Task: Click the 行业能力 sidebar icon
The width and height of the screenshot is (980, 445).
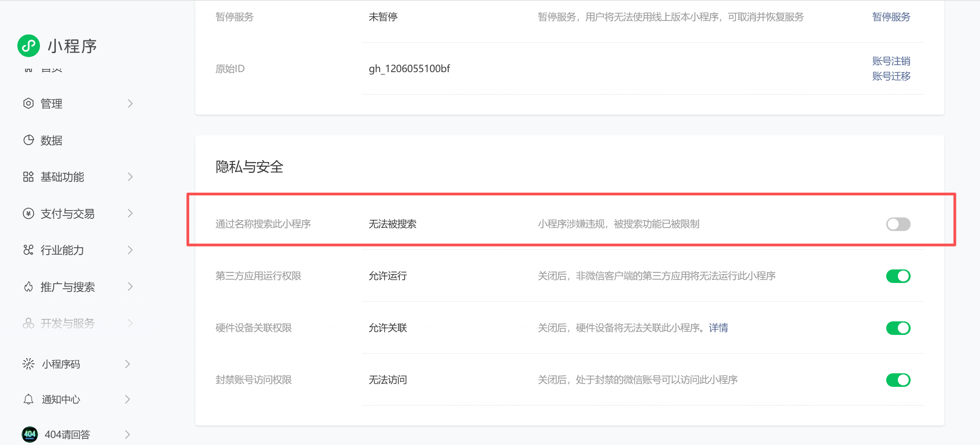Action: tap(28, 250)
